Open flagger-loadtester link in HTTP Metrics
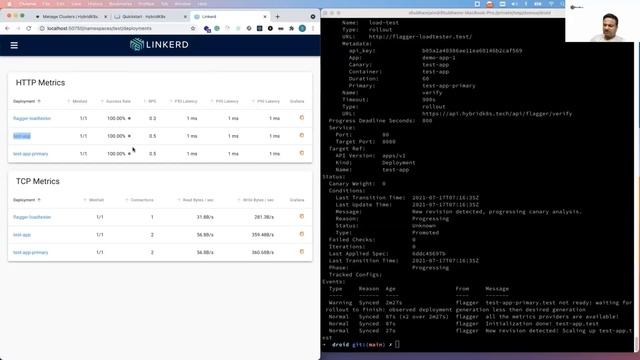Screen dimensions: 640x360 (x=32, y=118)
